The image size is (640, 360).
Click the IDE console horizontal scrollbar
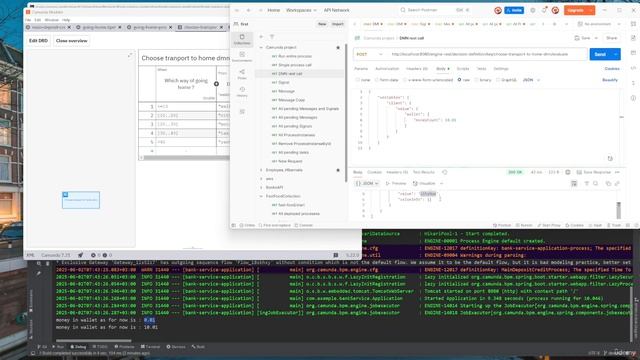(94, 340)
